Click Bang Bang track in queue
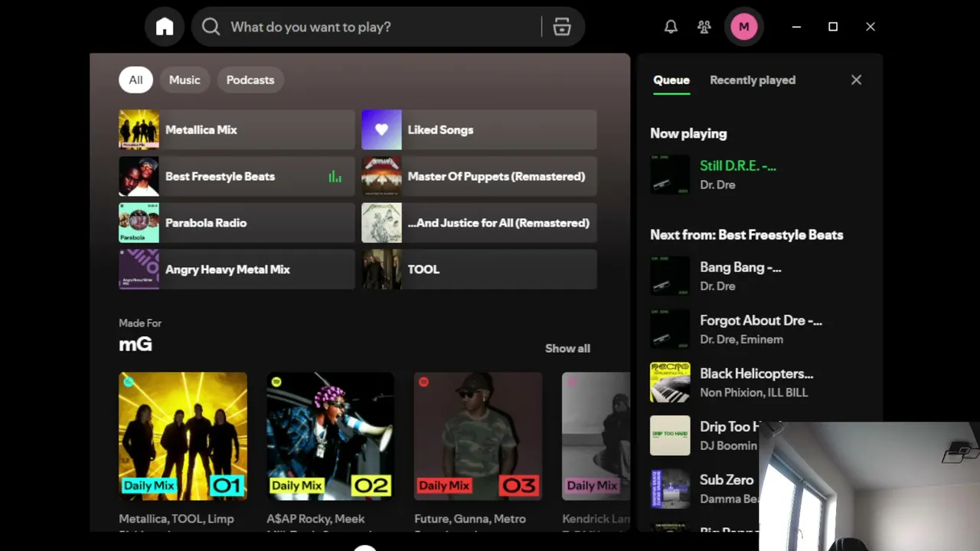Viewport: 980px width, 551px height. [x=740, y=267]
